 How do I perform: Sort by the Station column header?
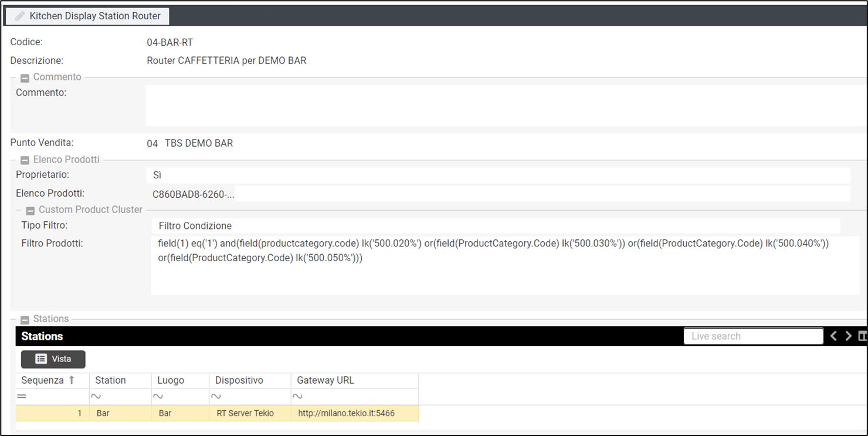(111, 380)
